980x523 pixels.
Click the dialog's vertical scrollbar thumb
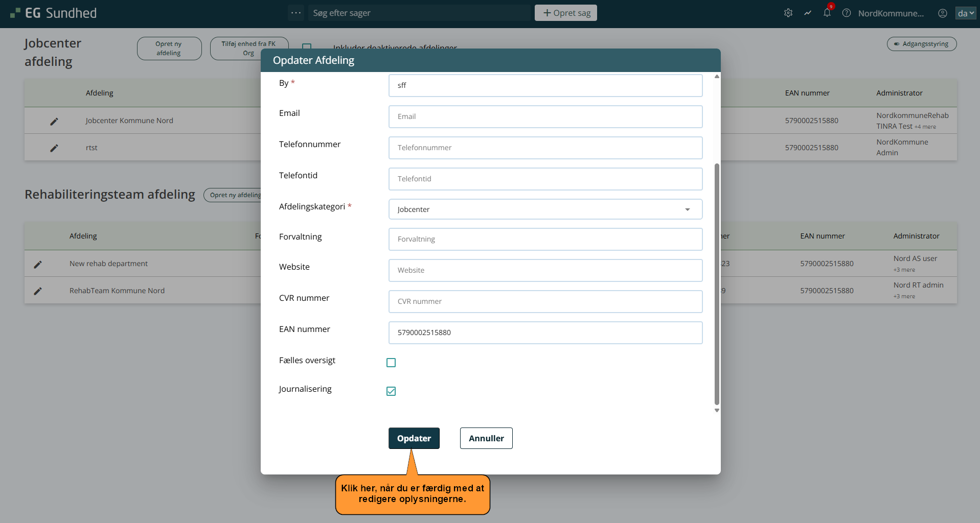[x=717, y=283]
